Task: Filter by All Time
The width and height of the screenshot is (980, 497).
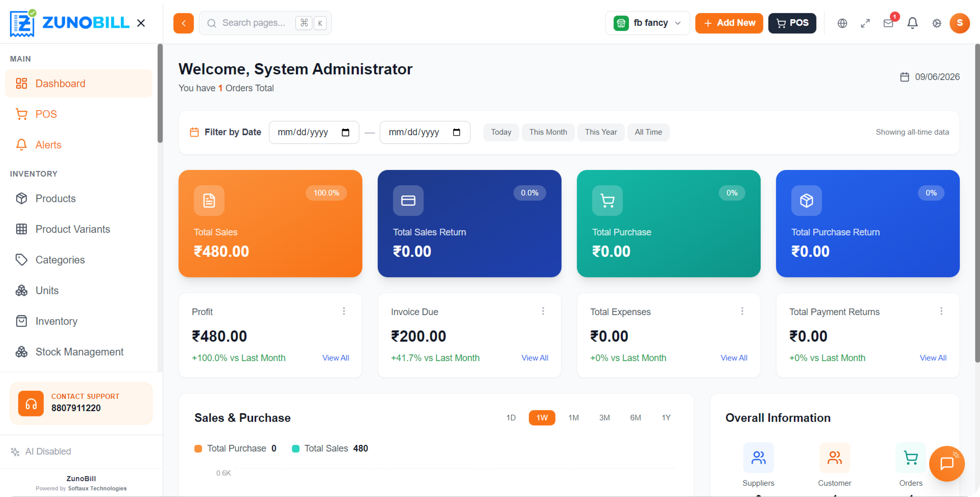Action: 648,132
